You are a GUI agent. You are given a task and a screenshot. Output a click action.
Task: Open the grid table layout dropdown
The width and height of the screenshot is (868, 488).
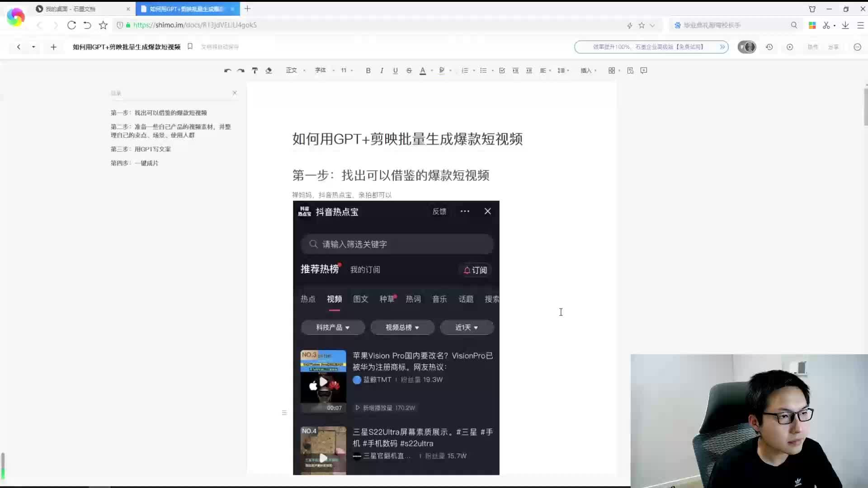tap(614, 70)
